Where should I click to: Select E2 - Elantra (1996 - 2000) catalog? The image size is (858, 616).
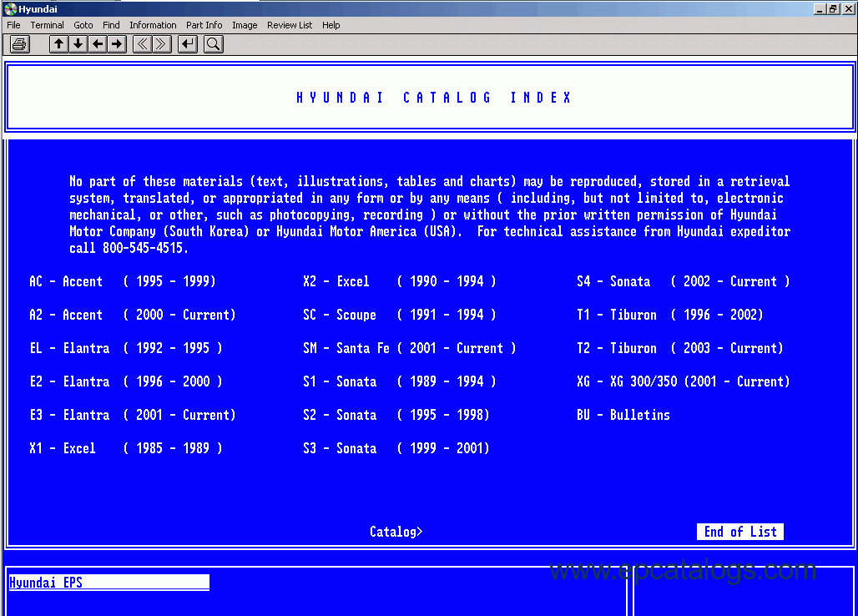pos(126,381)
